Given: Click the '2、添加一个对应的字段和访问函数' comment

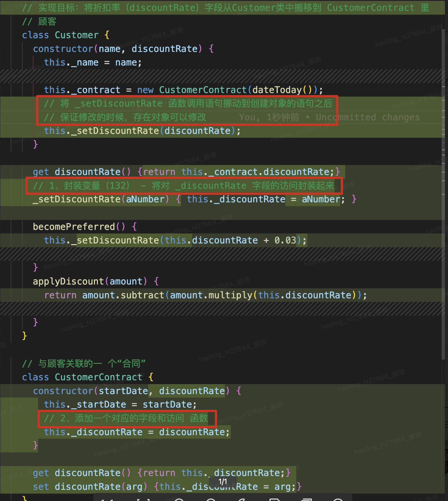Looking at the screenshot, I should [126, 418].
